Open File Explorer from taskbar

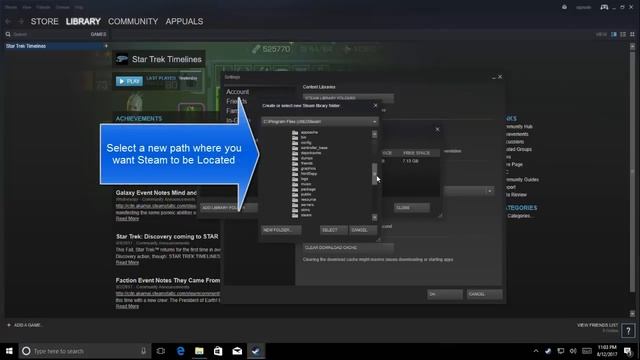tap(199, 351)
